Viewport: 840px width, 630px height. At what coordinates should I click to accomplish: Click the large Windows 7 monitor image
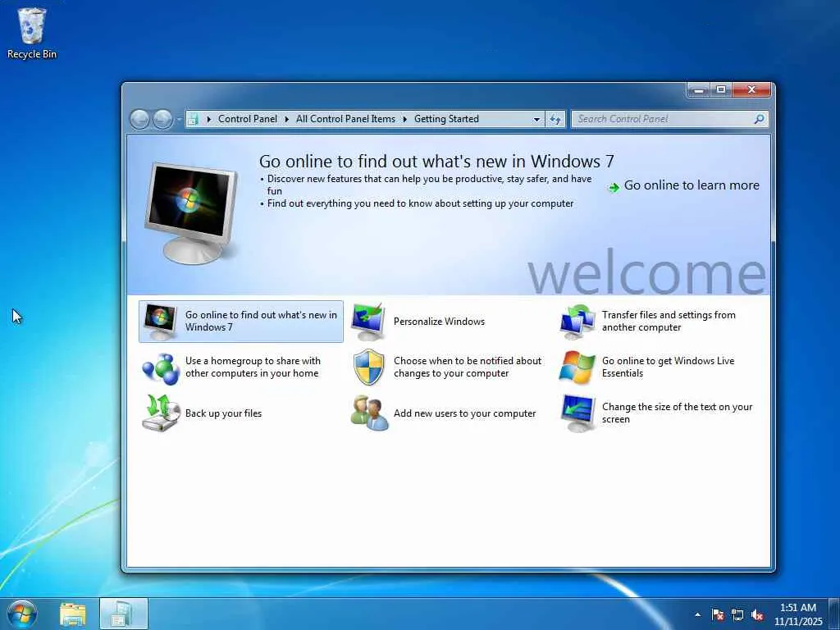(191, 212)
